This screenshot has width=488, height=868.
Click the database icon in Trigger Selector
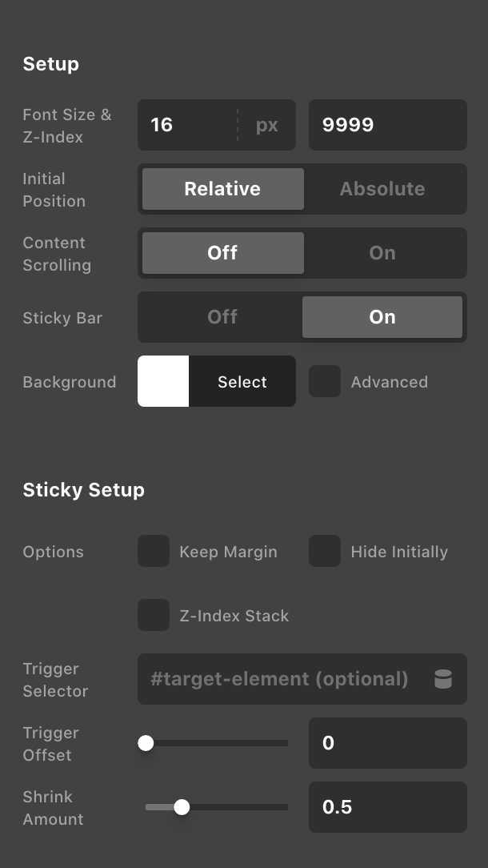442,680
